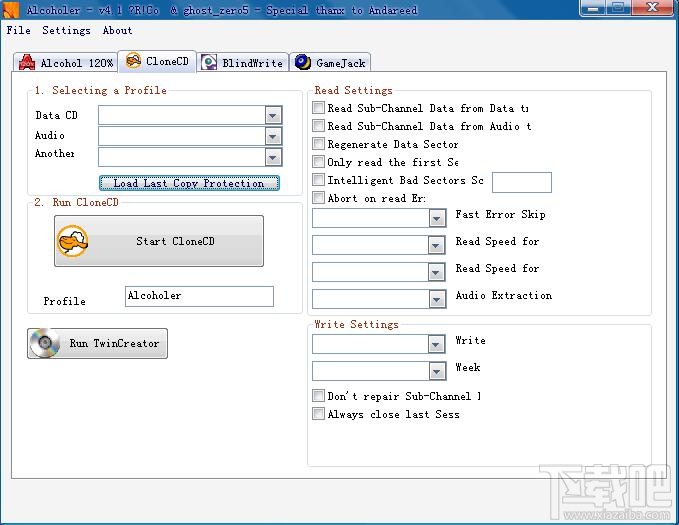Enable Read Sub-Channel Data from Audio tracks
The image size is (679, 525).
click(318, 126)
